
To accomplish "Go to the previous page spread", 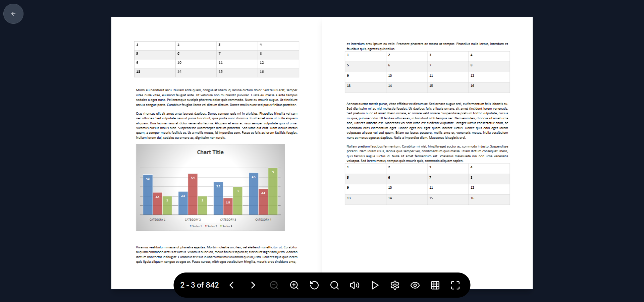I will tap(232, 285).
